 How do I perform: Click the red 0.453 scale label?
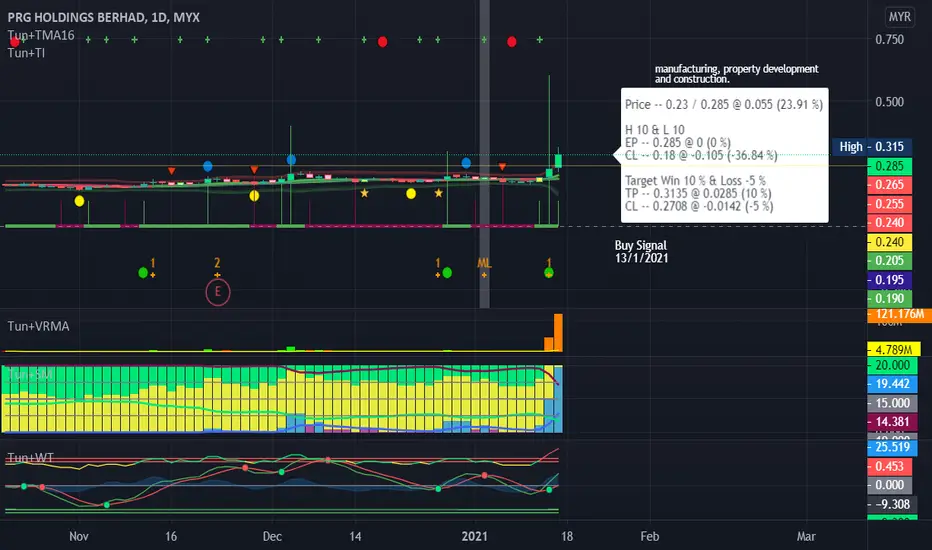click(889, 466)
